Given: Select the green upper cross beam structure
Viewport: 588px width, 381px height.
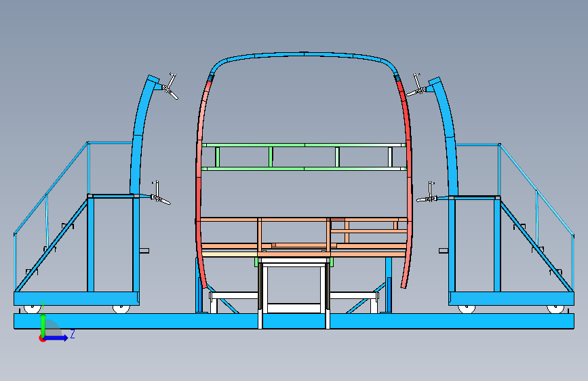Looking at the screenshot, I should click(304, 157).
